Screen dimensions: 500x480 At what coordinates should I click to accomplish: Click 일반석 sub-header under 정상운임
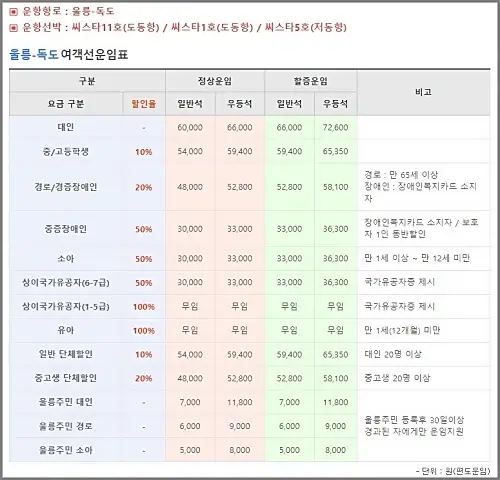point(190,104)
